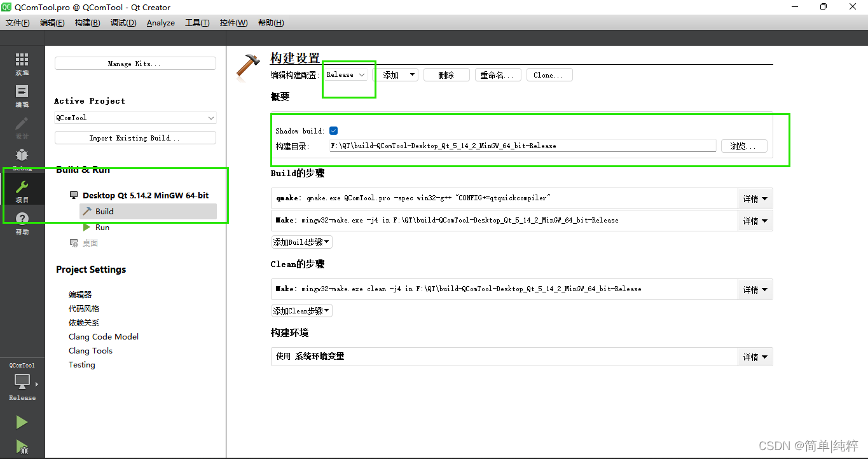Screen dimensions: 868x459
Task: Select the Build item under Desktop kit
Action: tap(148, 212)
